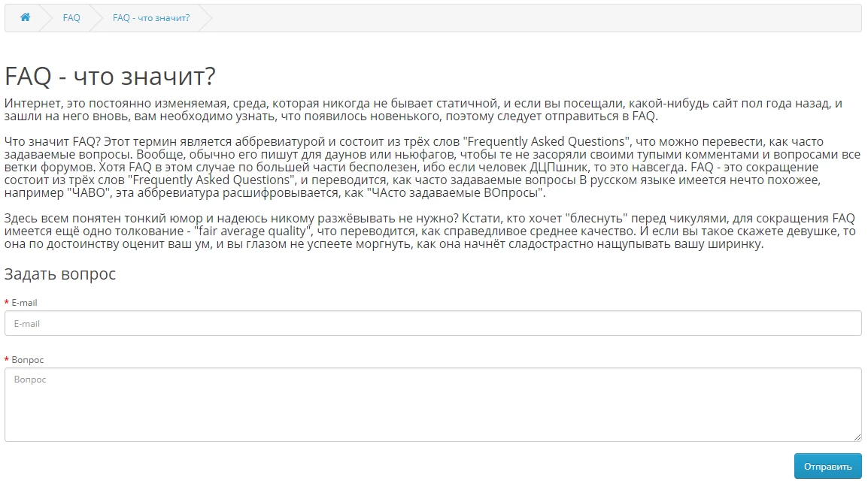Select the quoted text 'fair average quality'
868x496 pixels.
click(253, 231)
